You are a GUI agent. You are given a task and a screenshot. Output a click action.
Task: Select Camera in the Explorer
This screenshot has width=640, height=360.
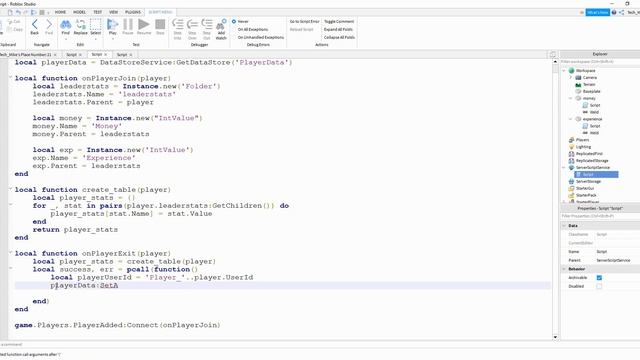pyautogui.click(x=586, y=78)
